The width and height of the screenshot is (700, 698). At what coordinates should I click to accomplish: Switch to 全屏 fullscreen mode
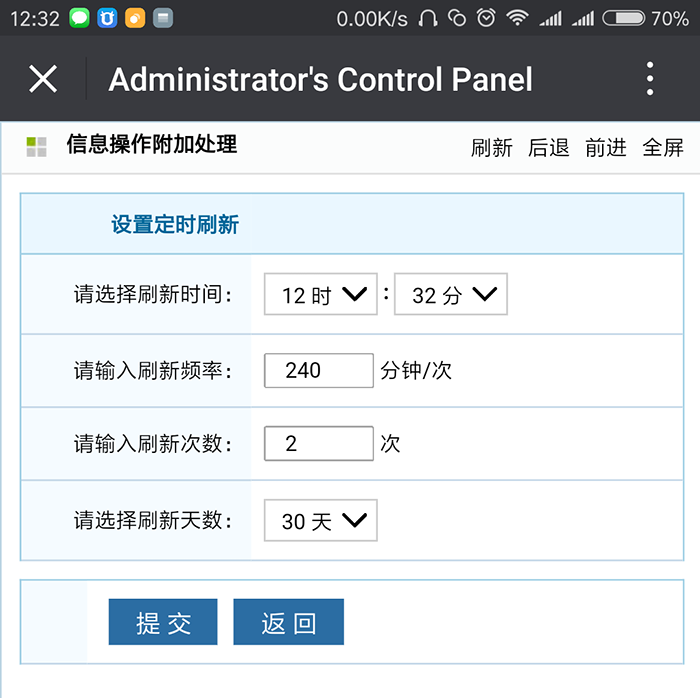click(663, 148)
